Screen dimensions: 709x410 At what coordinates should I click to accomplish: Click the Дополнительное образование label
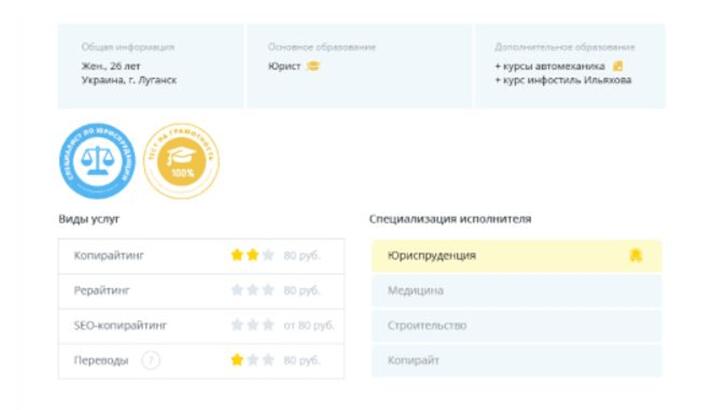click(x=565, y=47)
